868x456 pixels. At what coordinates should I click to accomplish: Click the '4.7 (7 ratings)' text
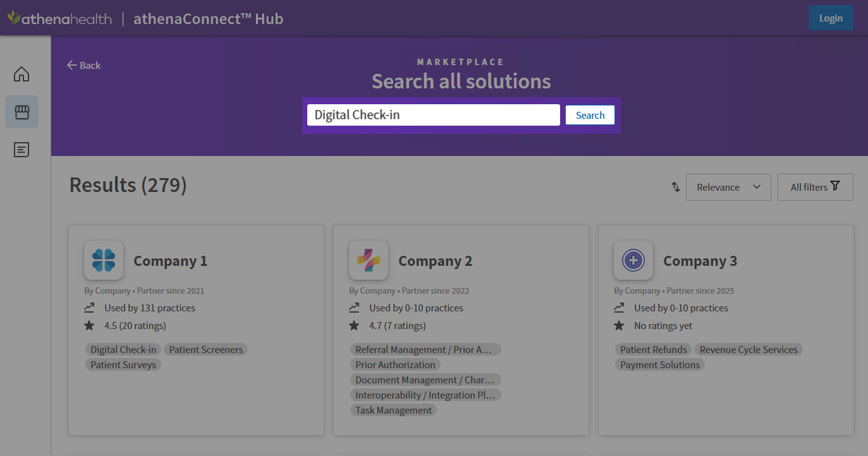[x=398, y=326]
